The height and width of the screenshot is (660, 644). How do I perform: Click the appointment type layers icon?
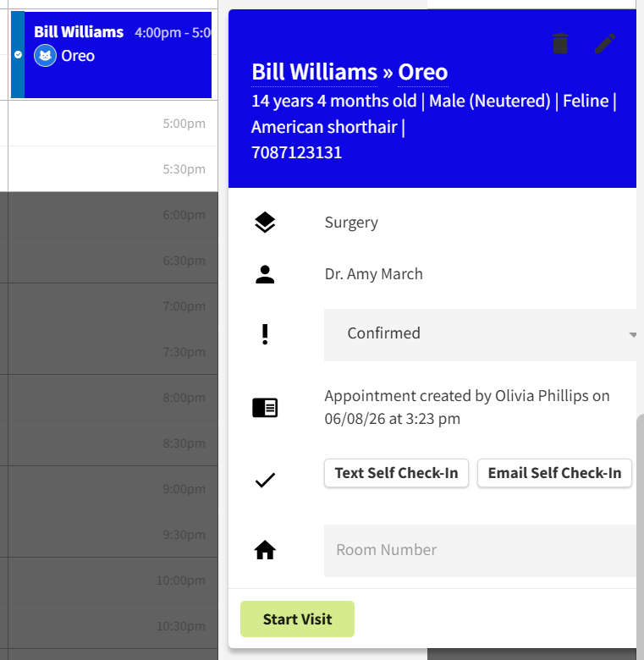pyautogui.click(x=265, y=223)
